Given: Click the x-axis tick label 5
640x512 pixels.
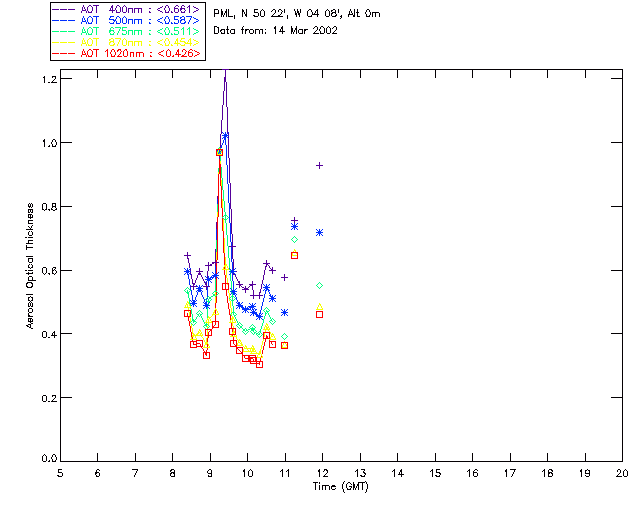Looking at the screenshot, I should [x=60, y=473].
